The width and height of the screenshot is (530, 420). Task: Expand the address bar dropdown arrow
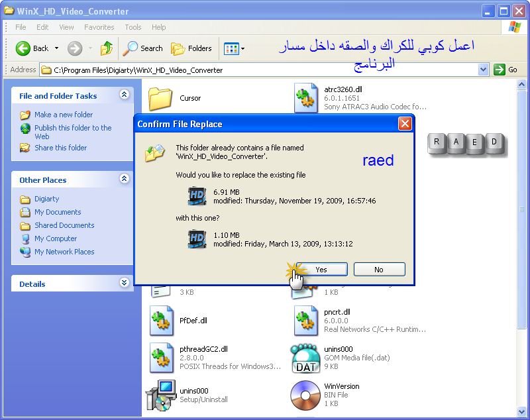coord(483,70)
